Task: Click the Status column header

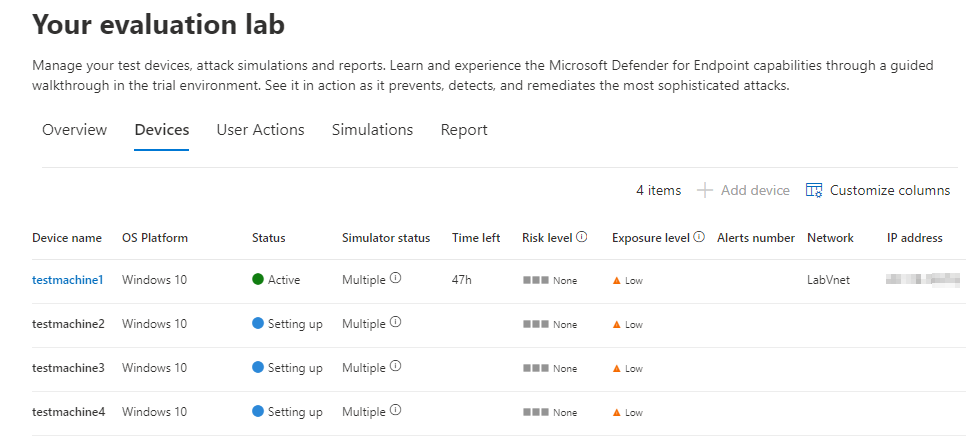Action: 269,238
